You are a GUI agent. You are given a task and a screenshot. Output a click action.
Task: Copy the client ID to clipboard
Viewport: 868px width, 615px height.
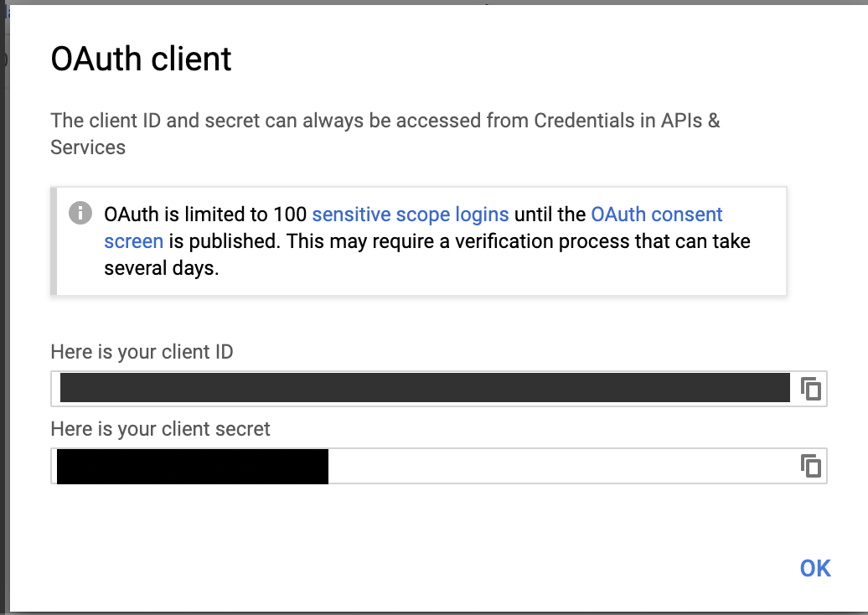tap(810, 389)
